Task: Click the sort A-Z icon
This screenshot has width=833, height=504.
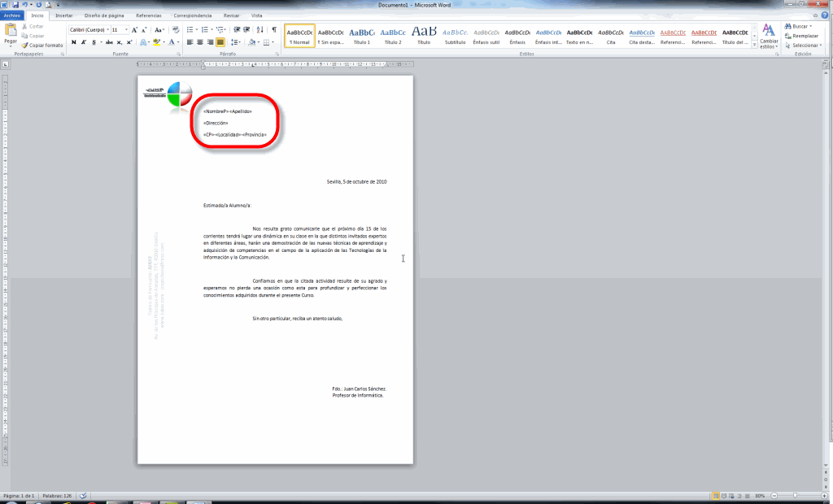Action: [x=259, y=29]
